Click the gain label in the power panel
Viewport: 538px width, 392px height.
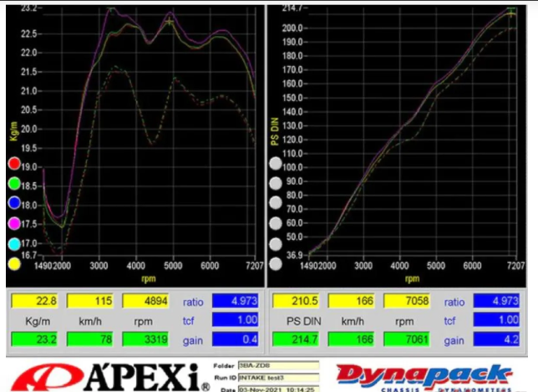point(454,341)
